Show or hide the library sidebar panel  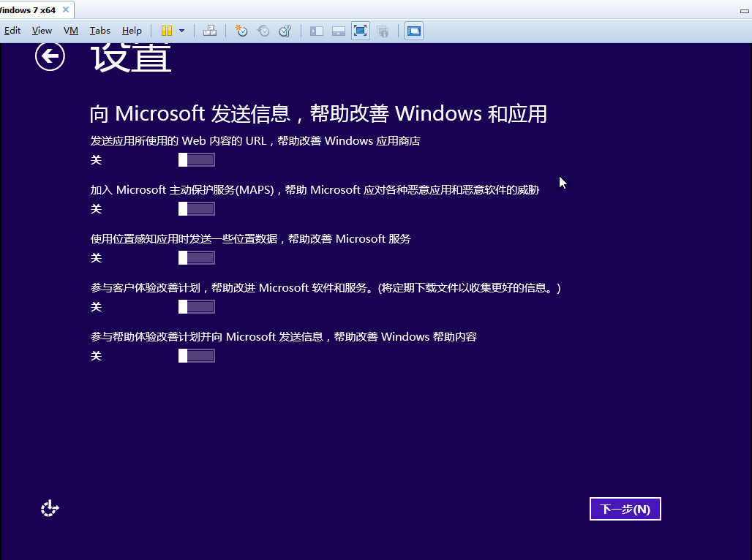317,31
